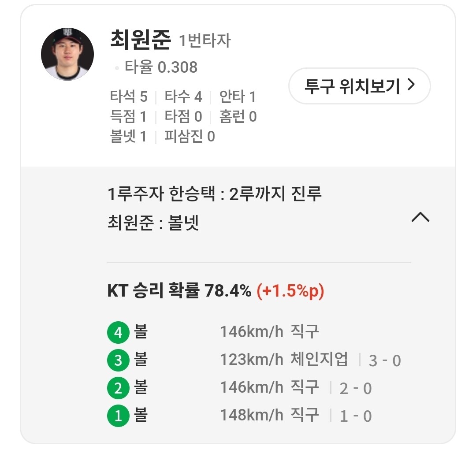The width and height of the screenshot is (476, 457).
Task: Click the green pitch number 3 badge
Action: point(118,360)
